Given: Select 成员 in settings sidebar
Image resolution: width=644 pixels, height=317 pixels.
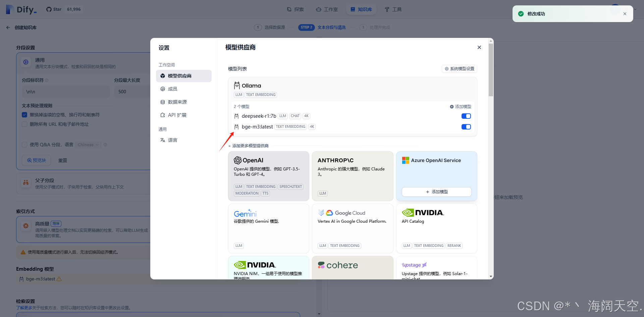Looking at the screenshot, I should (x=184, y=89).
